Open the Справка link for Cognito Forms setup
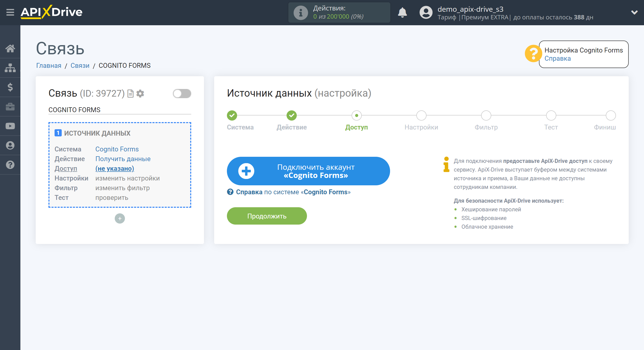 click(558, 58)
